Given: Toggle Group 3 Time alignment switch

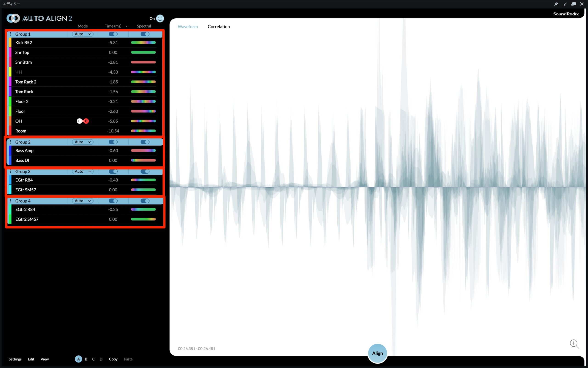Looking at the screenshot, I should pyautogui.click(x=113, y=171).
